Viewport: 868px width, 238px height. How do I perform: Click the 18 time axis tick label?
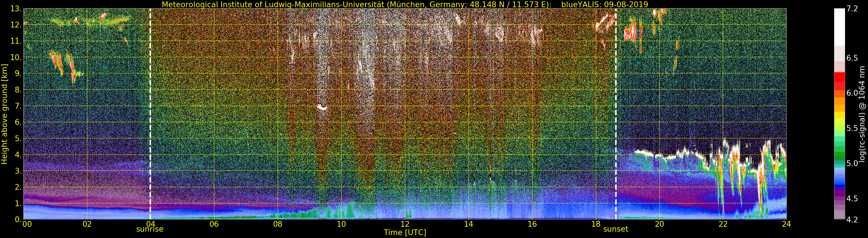596,224
